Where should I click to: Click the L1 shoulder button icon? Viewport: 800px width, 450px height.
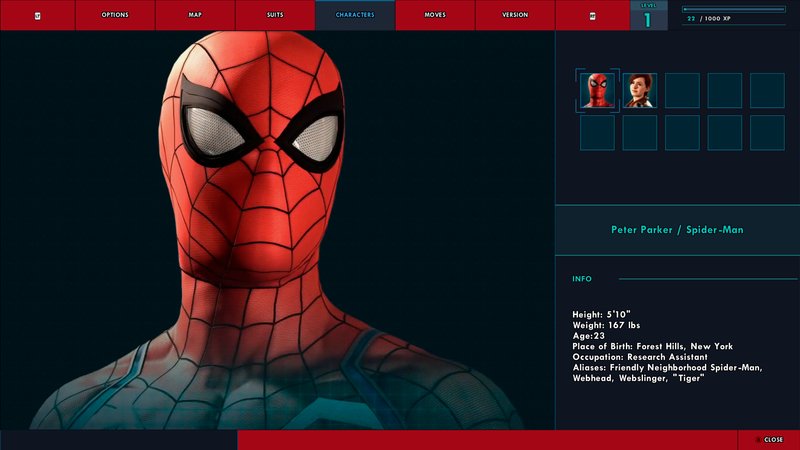37,16
